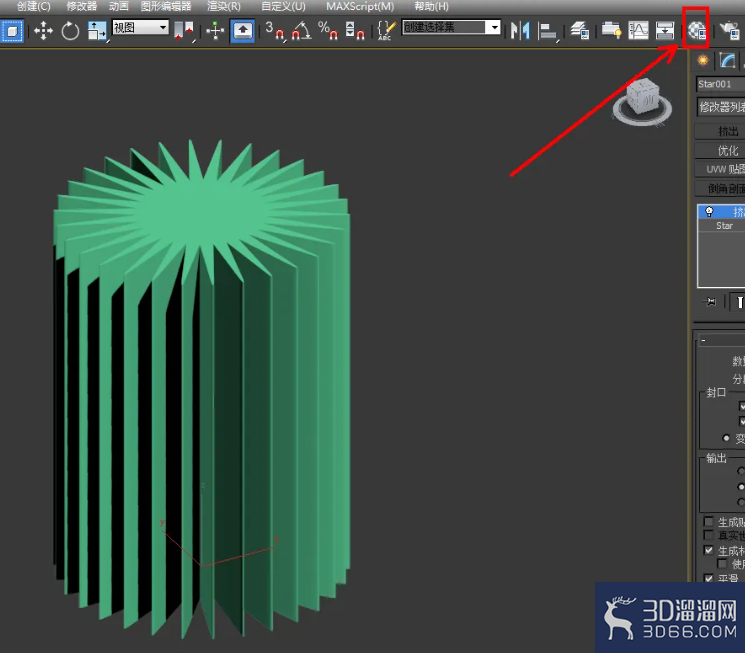Toggle Select and Manipulate tool
The image size is (745, 653).
point(215,31)
